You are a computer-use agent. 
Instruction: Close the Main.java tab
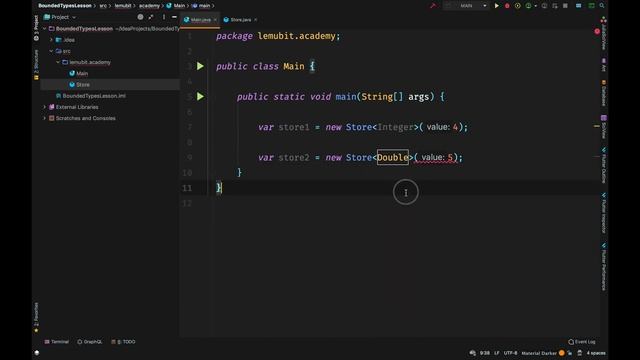(x=215, y=20)
